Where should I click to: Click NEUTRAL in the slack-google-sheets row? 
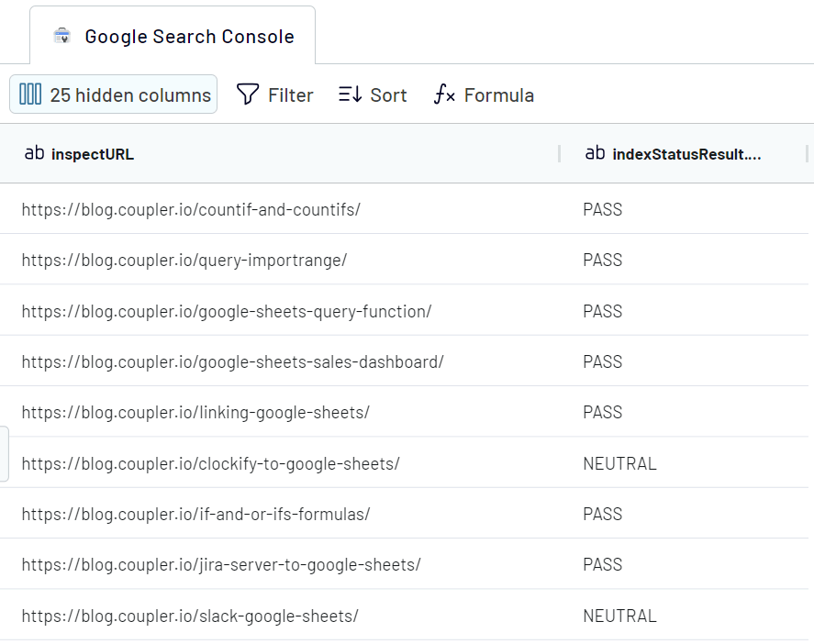coord(619,616)
